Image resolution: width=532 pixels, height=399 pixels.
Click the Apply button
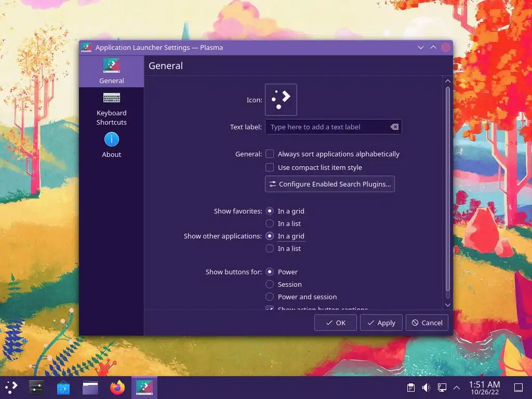(381, 323)
